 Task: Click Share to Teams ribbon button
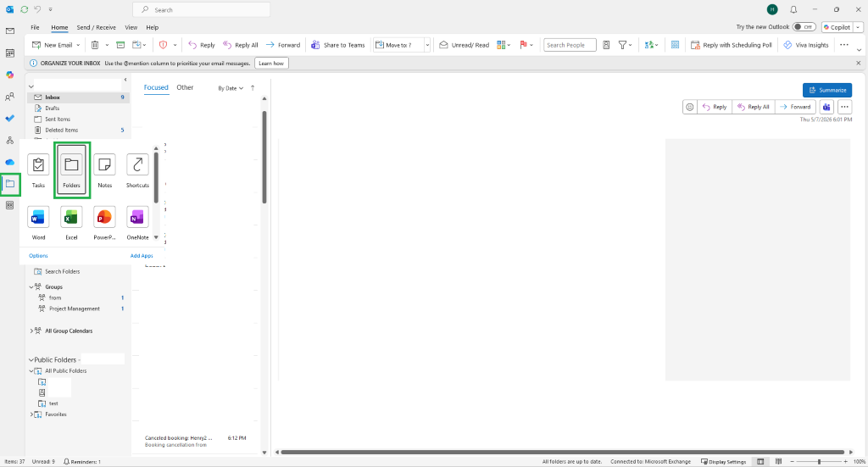[337, 45]
